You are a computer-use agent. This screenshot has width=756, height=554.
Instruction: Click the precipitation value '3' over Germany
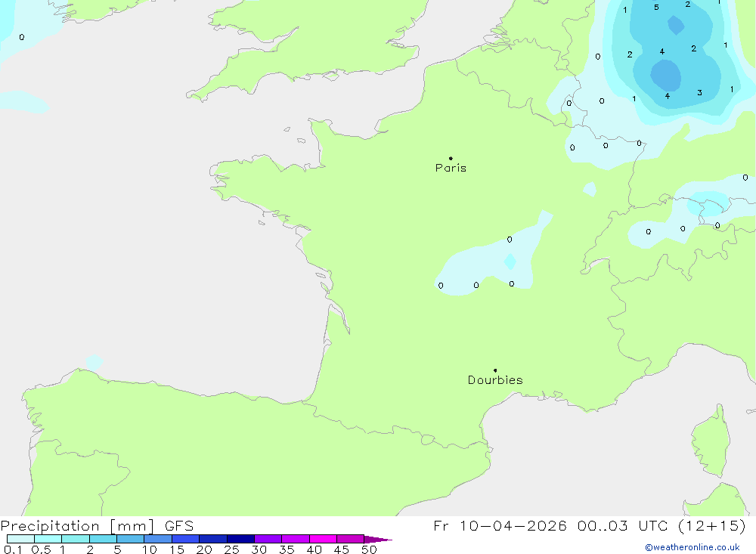tap(699, 92)
